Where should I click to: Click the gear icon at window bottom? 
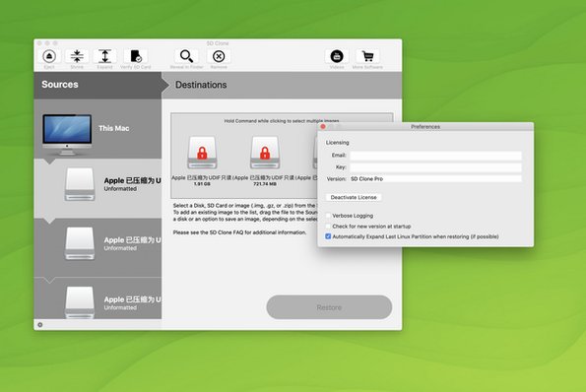[40, 325]
